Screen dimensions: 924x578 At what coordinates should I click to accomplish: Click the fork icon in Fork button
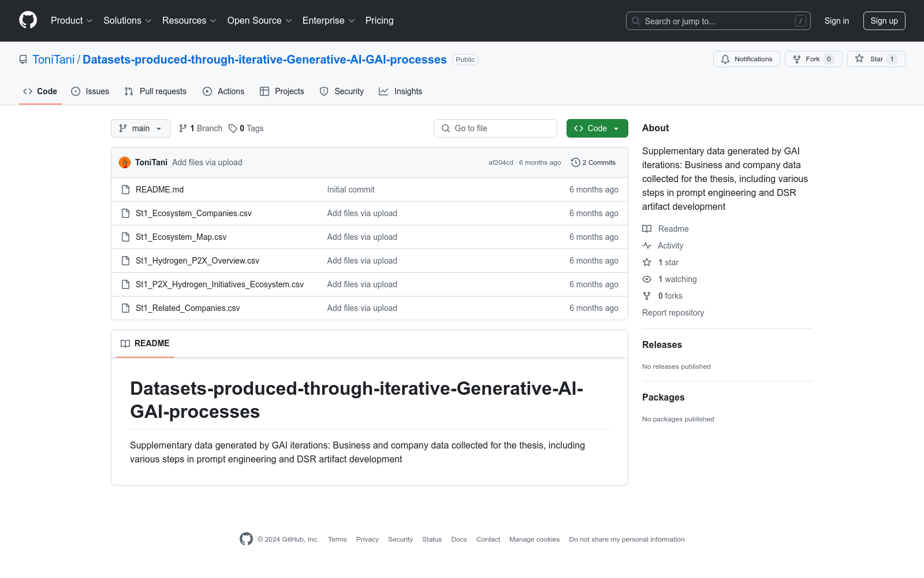797,59
